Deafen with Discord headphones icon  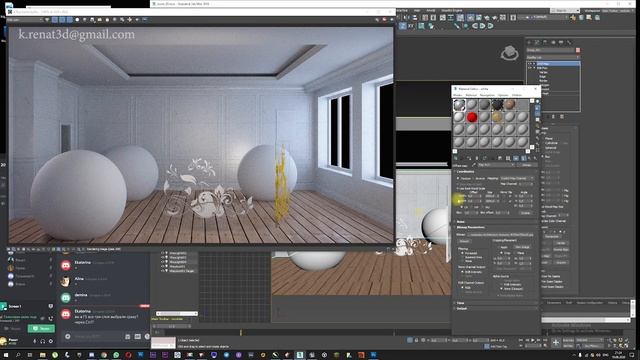tap(43, 341)
